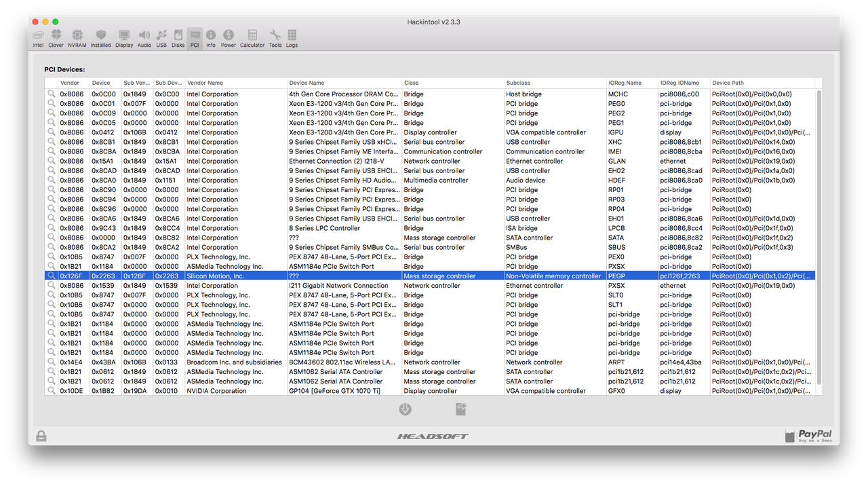
Task: Select 'ARPT' IOReg name cell
Action: pos(616,362)
